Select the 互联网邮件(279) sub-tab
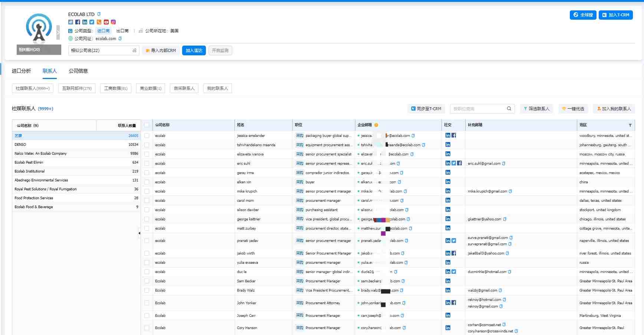 coord(77,88)
